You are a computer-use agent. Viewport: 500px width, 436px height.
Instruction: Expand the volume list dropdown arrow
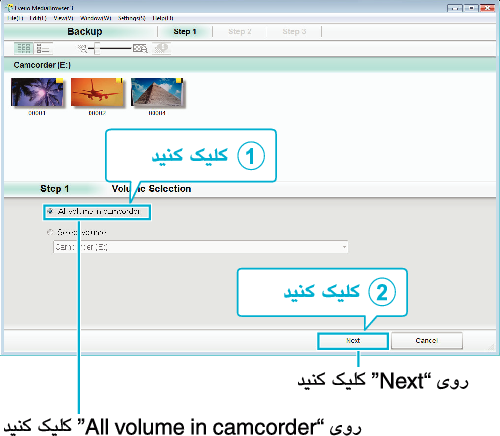344,247
